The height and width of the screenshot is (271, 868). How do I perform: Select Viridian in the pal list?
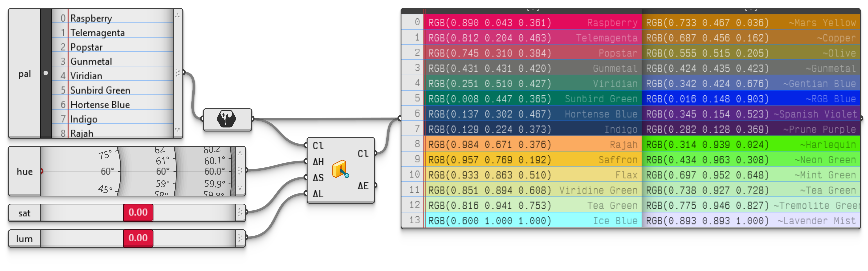point(113,76)
